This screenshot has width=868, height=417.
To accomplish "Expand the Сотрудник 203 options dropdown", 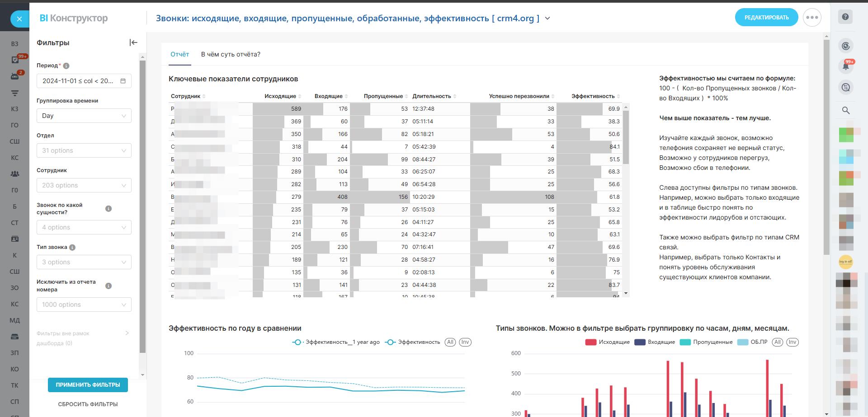I will coord(84,185).
